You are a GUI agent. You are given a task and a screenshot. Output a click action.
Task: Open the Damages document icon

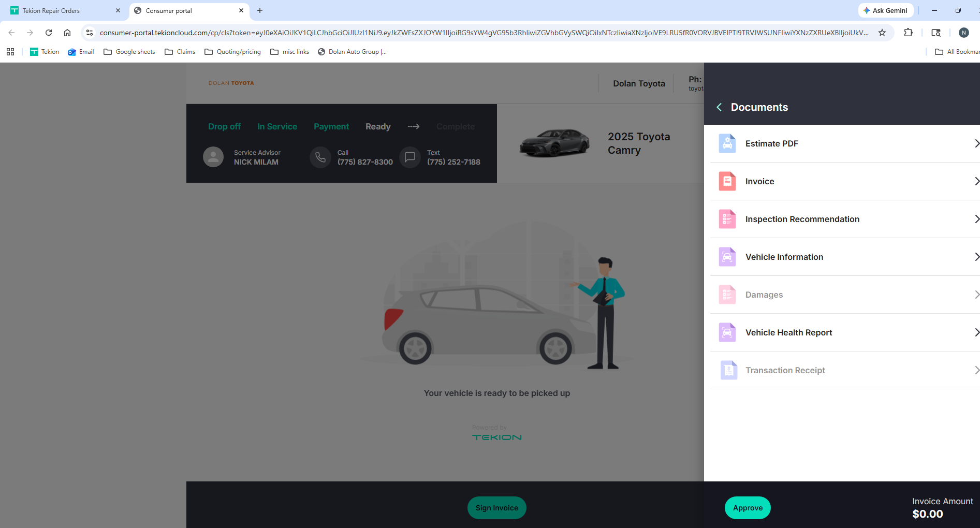click(x=727, y=295)
